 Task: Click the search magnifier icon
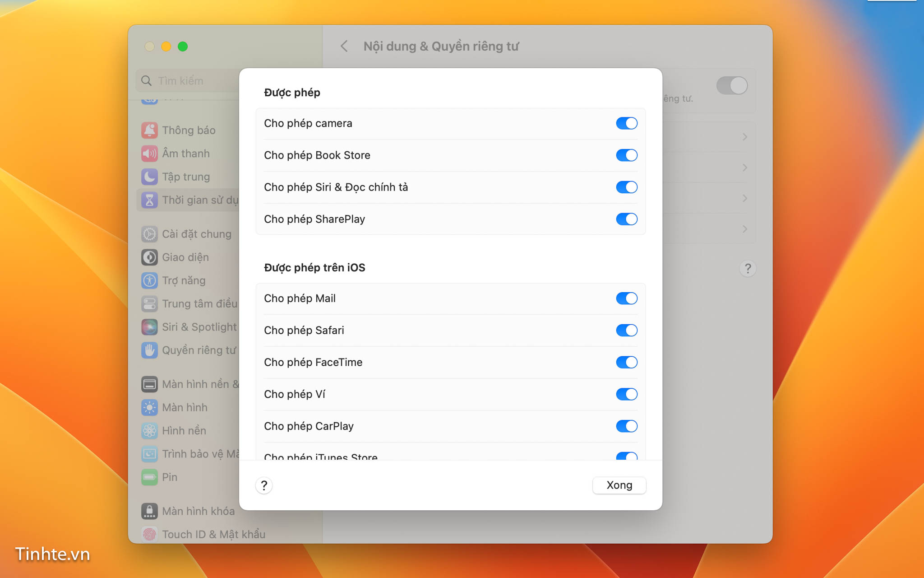point(146,81)
